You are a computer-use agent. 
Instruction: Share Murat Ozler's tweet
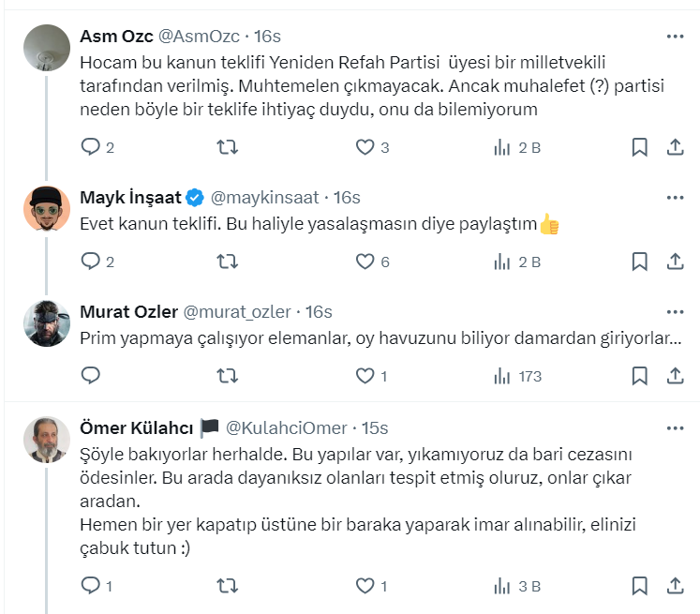point(674,376)
